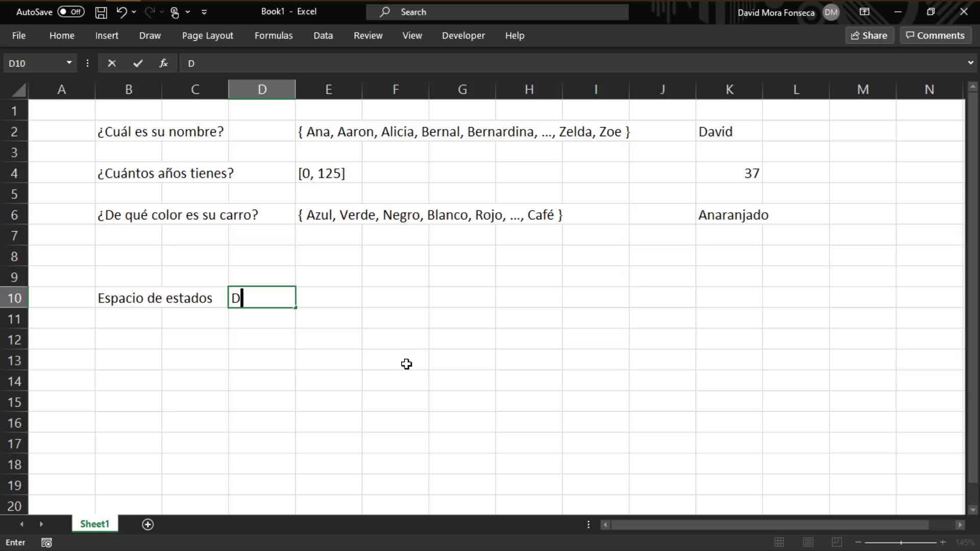Click the previous sheet navigation arrow

point(21,524)
